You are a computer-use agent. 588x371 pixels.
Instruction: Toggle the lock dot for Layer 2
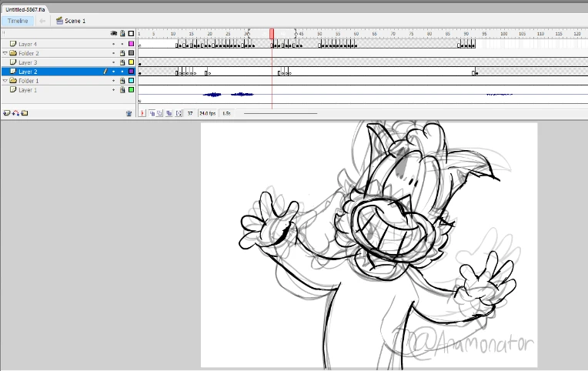[x=122, y=72]
